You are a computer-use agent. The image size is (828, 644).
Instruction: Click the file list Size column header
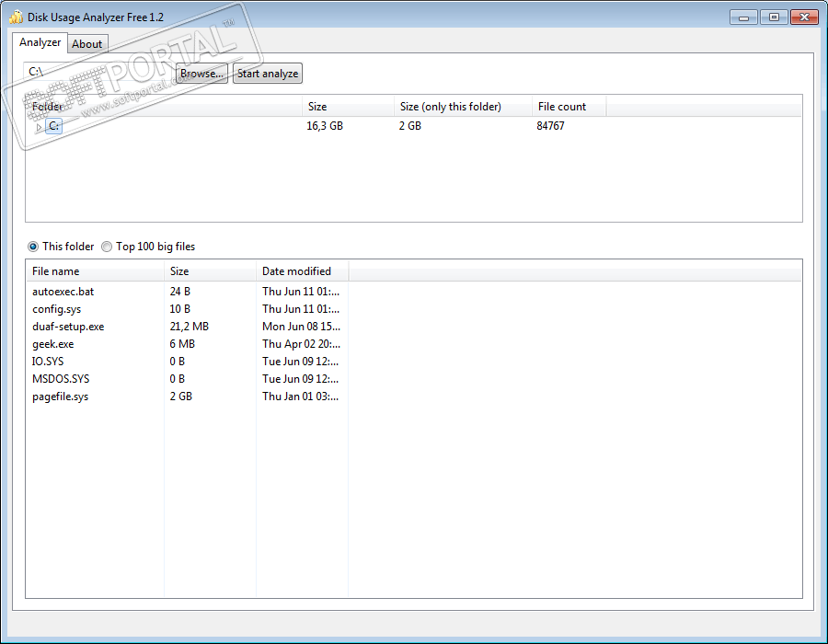point(210,271)
